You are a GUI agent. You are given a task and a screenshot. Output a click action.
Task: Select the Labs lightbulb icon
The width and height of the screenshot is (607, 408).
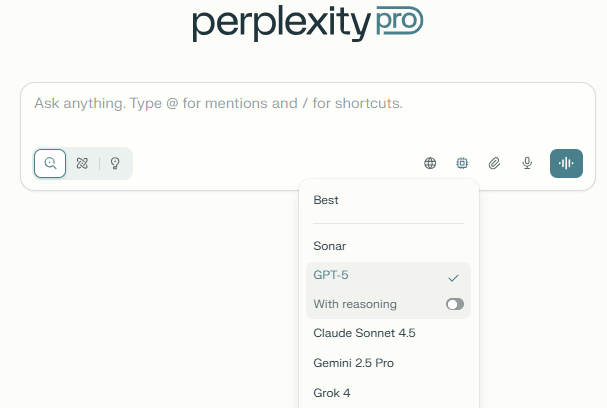click(x=115, y=163)
